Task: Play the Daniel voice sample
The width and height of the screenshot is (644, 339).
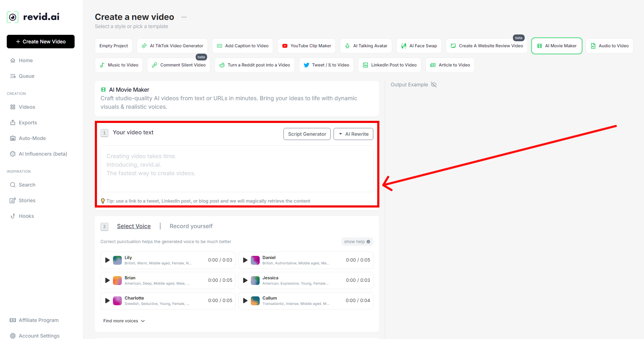Action: [x=245, y=260]
